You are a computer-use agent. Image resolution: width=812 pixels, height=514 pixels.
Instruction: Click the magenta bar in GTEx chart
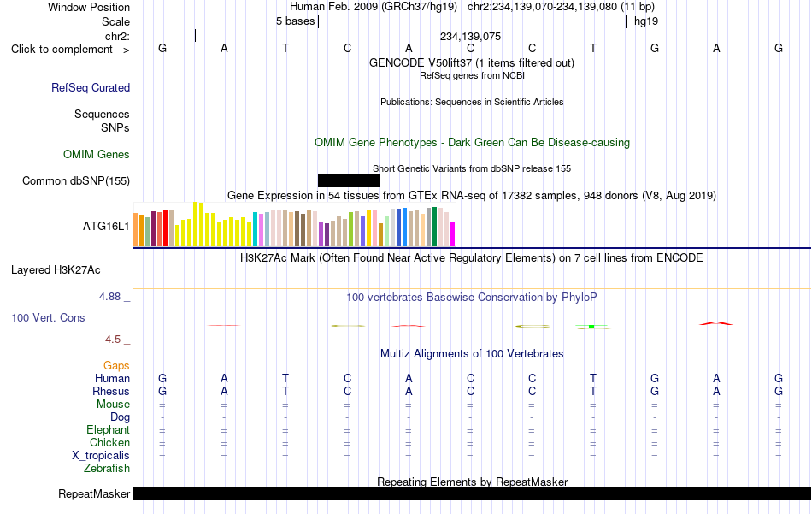(453, 233)
